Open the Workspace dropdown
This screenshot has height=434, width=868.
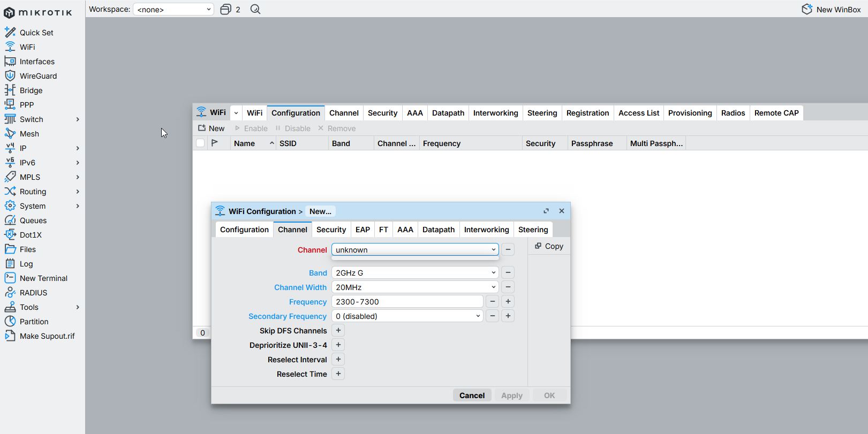(173, 10)
